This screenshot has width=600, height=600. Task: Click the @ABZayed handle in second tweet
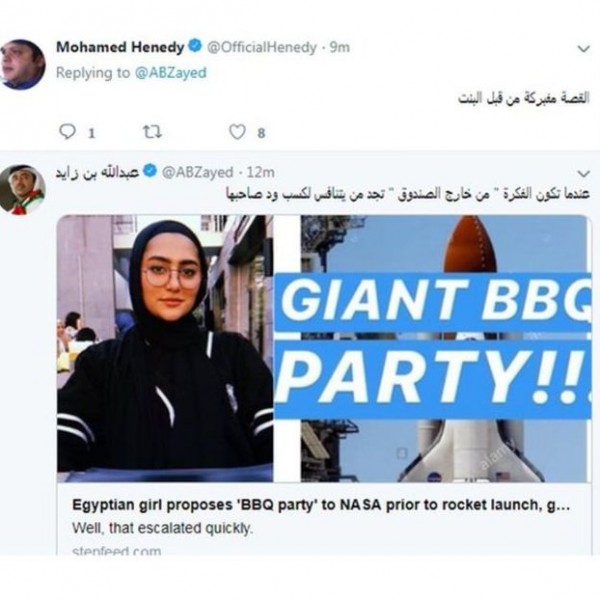[197, 172]
